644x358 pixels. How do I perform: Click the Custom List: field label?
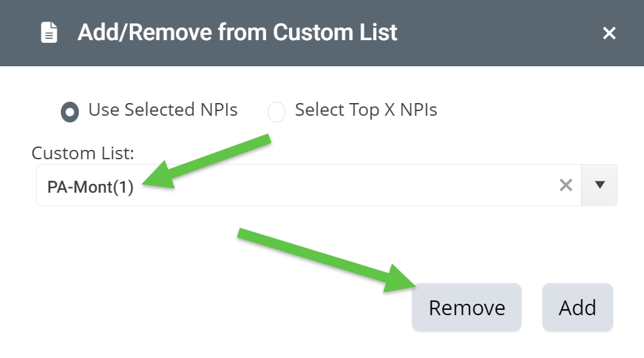point(83,153)
